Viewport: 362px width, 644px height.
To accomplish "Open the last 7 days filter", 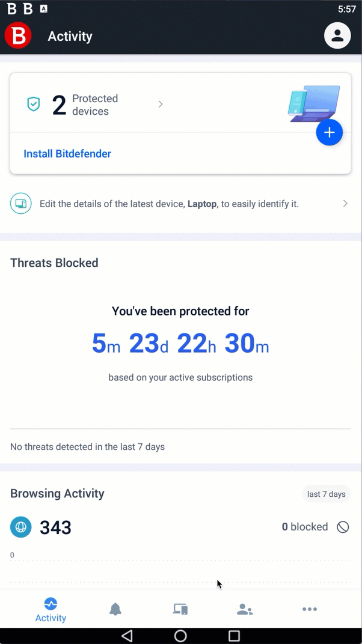I will (326, 494).
